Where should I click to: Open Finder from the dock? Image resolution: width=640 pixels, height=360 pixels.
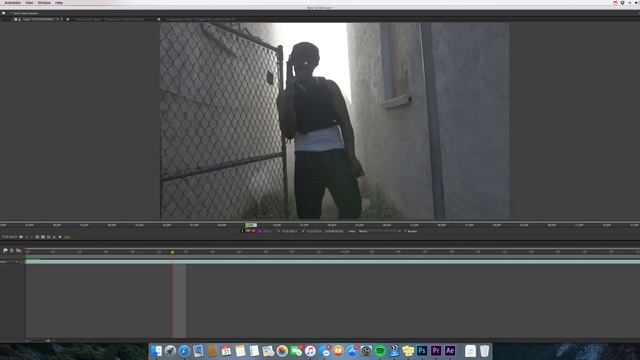[x=156, y=351]
